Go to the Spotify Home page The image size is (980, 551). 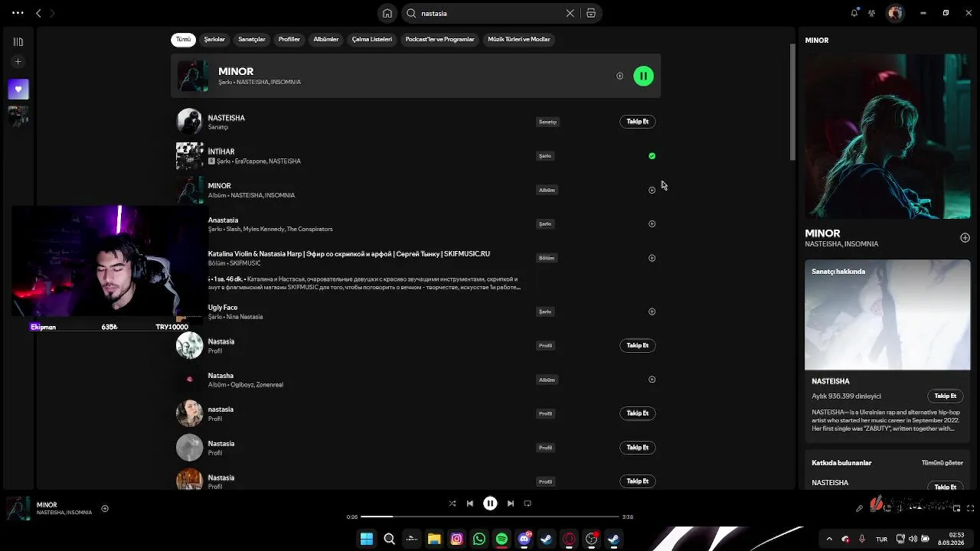387,13
